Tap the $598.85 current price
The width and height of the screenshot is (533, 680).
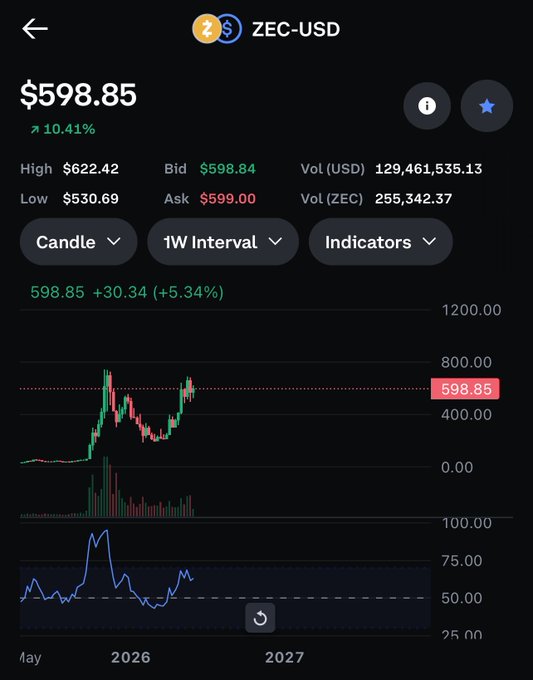78,95
